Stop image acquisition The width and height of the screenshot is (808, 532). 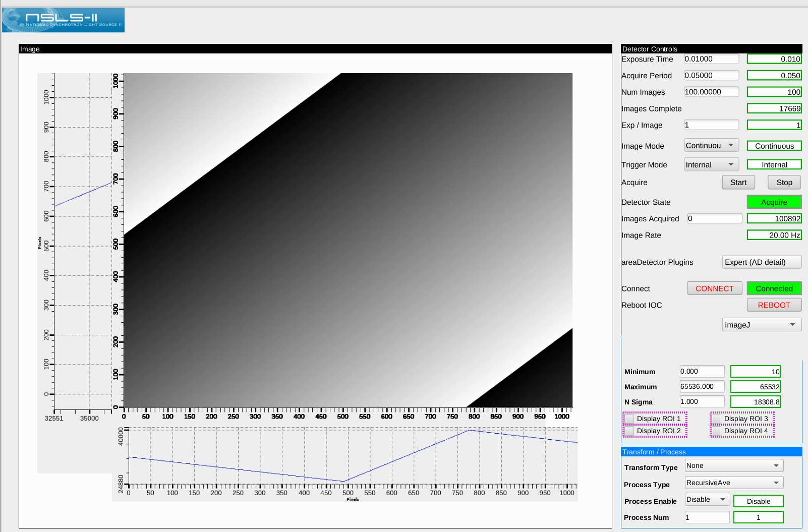784,182
